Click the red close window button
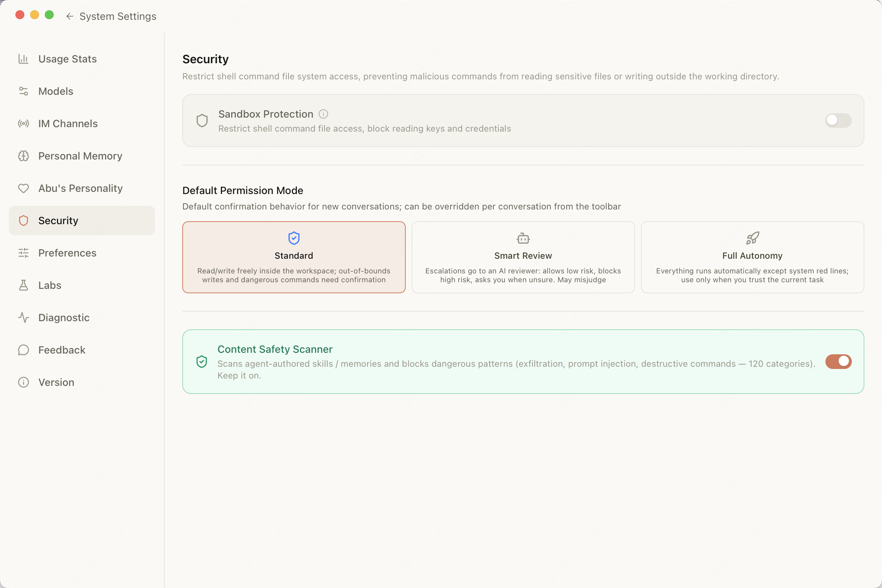882x588 pixels. 20,15
